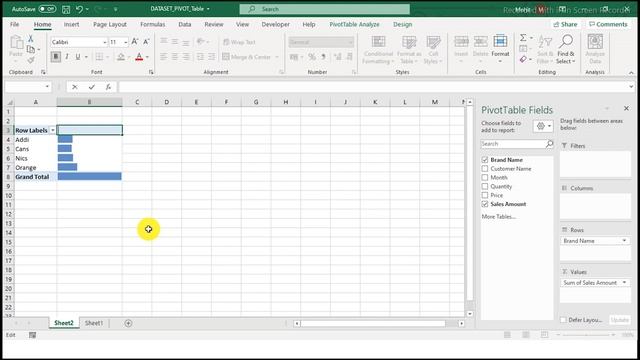Open PivotTable Fields tools gear menu
Viewport: 640px width, 360px height.
pyautogui.click(x=543, y=126)
